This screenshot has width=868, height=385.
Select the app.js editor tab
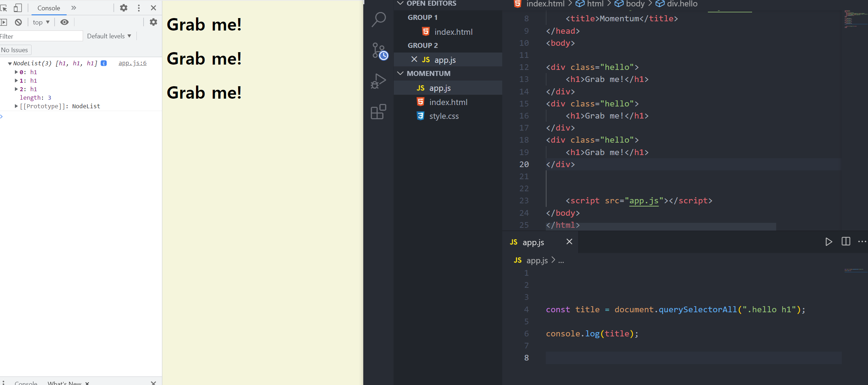[533, 242]
